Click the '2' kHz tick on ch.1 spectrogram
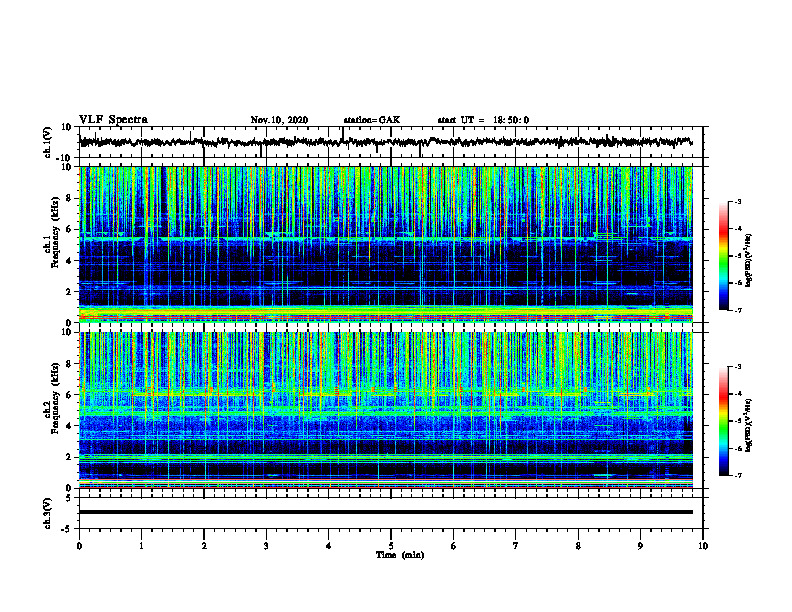Screen dimensions: 792x612 click(69, 292)
